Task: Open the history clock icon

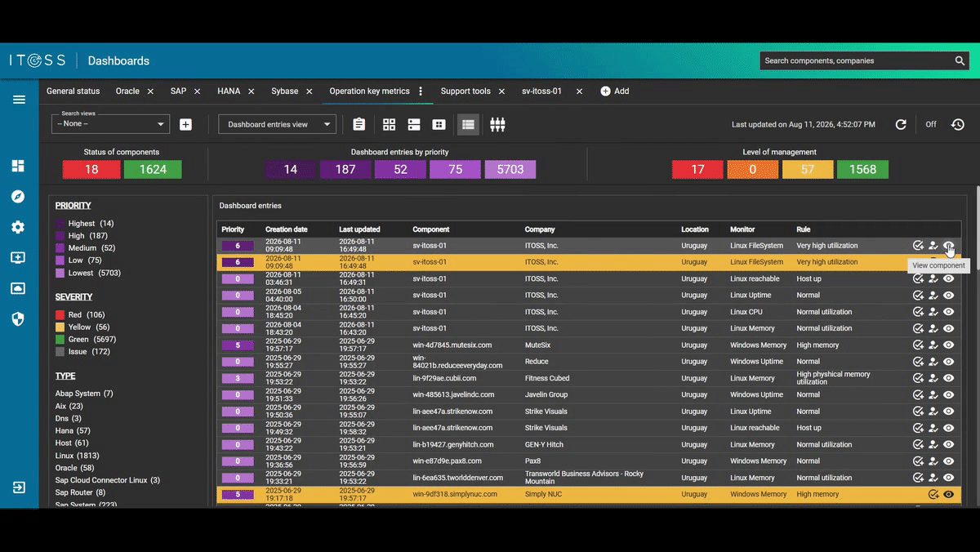Action: coord(958,124)
